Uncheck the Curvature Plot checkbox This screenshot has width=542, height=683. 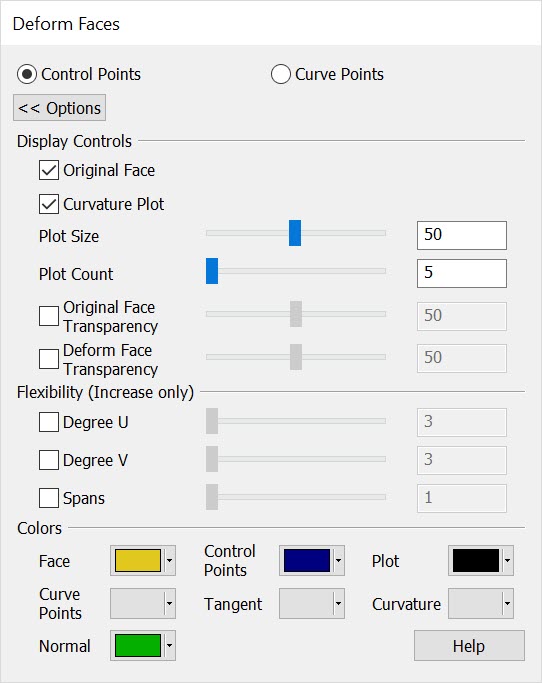[x=49, y=204]
